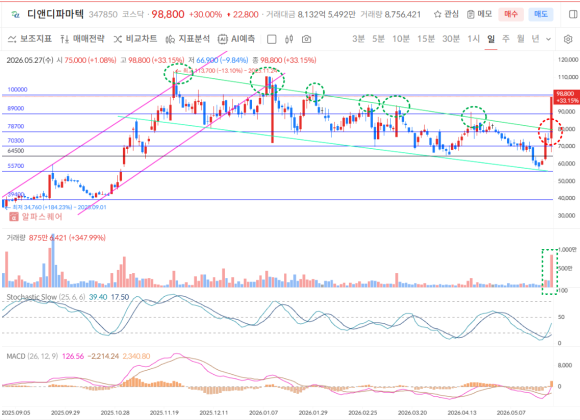Screen dimensions: 580x420
Task: Click the MACD (26, 12, 9) label
Action: pyautogui.click(x=32, y=356)
